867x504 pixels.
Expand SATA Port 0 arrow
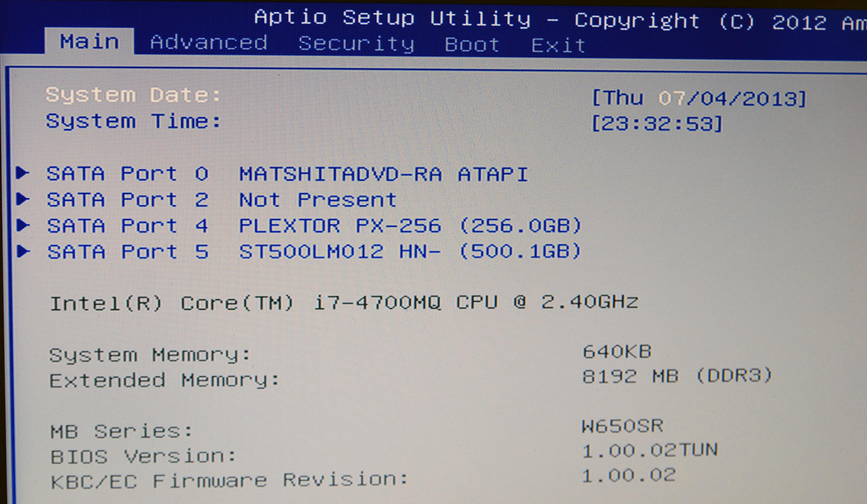click(x=23, y=173)
